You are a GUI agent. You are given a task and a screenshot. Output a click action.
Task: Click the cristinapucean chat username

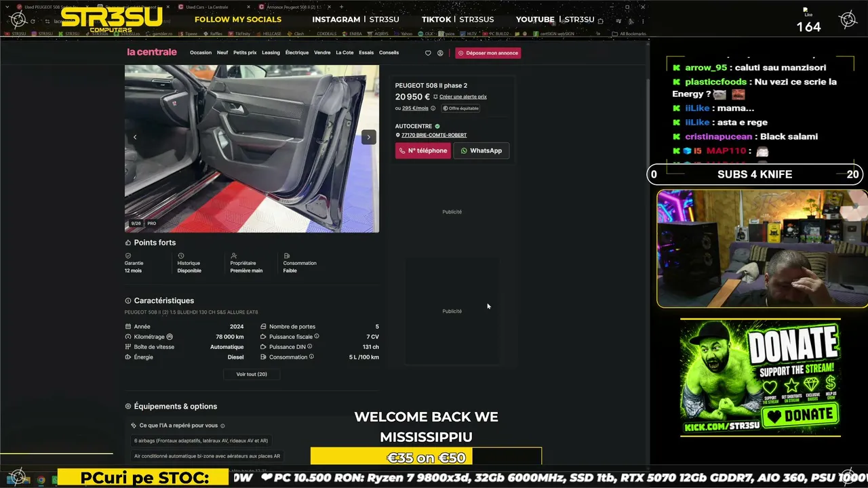(x=719, y=136)
